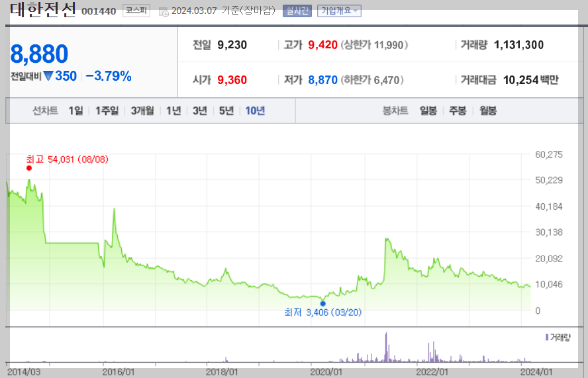Switch to 일봉 candle chart
588x378 pixels.
tap(428, 111)
